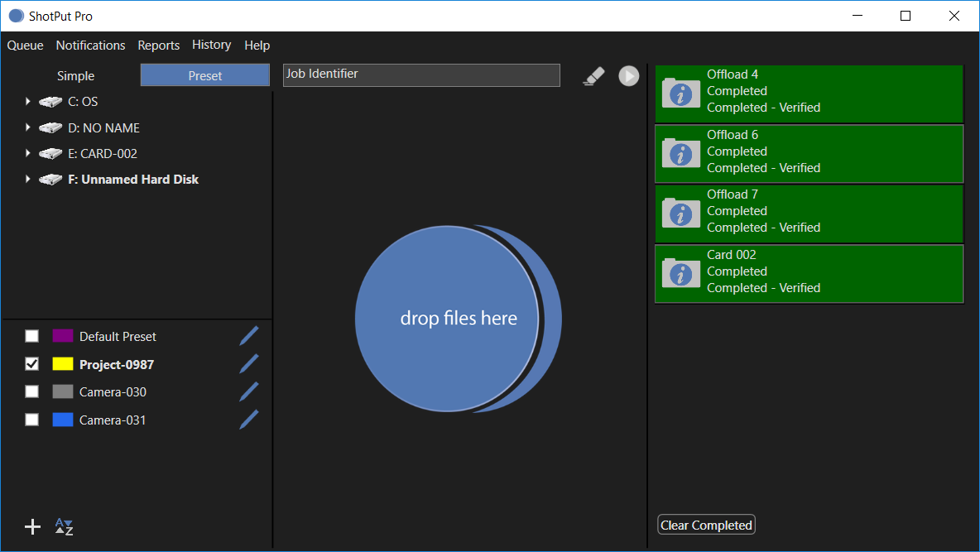
Task: Expand the C: OS drive
Action: click(27, 101)
